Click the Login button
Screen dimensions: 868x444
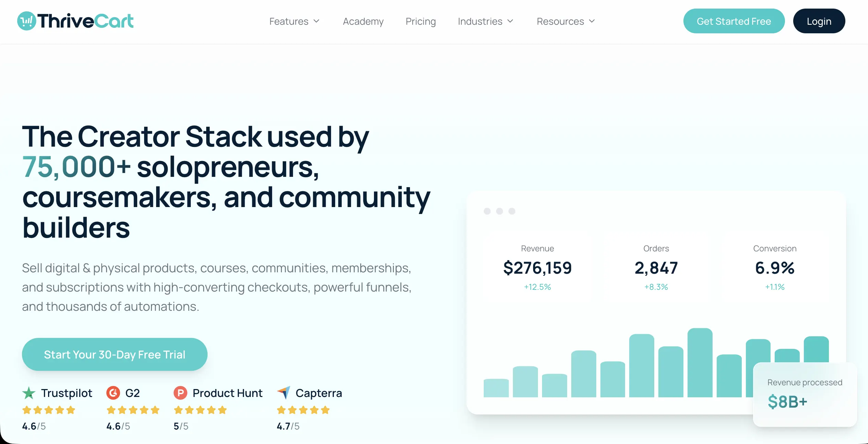click(x=819, y=21)
